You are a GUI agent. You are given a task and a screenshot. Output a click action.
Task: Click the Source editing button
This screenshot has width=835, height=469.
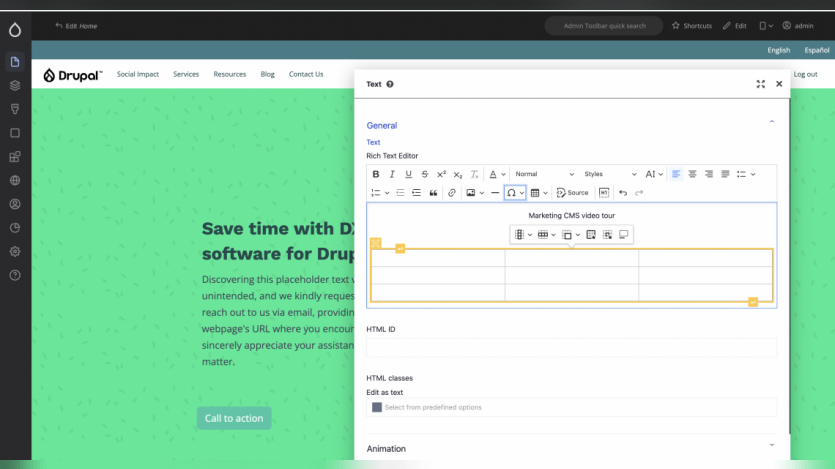click(572, 193)
